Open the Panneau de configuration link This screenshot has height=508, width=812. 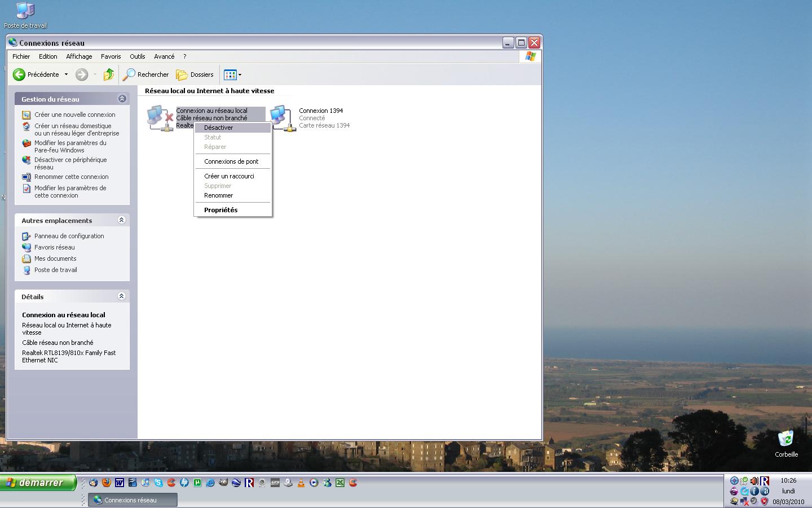point(69,236)
